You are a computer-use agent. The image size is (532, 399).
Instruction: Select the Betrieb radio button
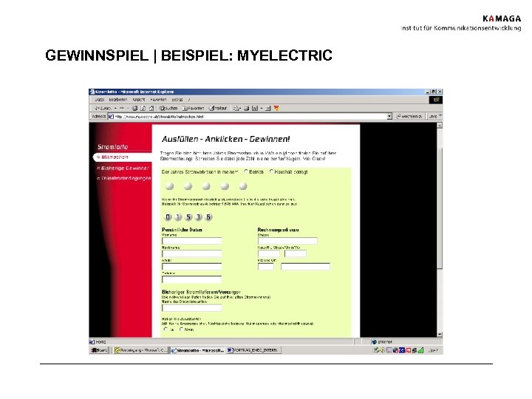point(246,171)
